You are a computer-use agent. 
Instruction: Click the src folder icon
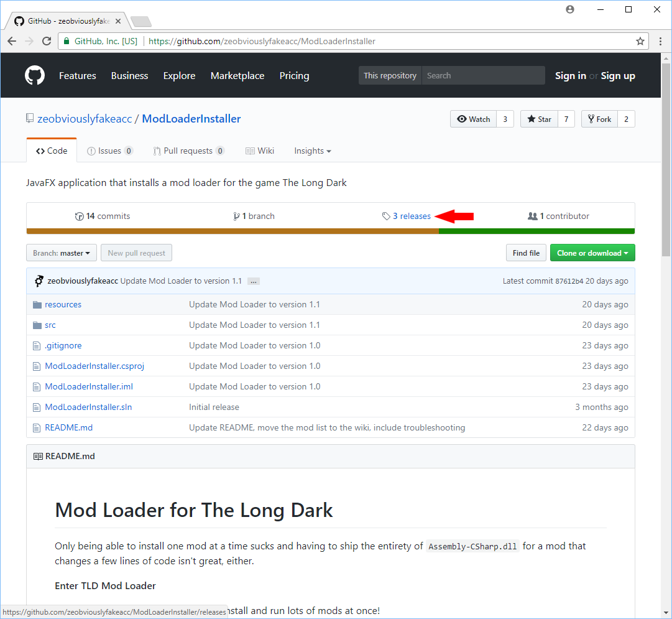click(x=37, y=325)
